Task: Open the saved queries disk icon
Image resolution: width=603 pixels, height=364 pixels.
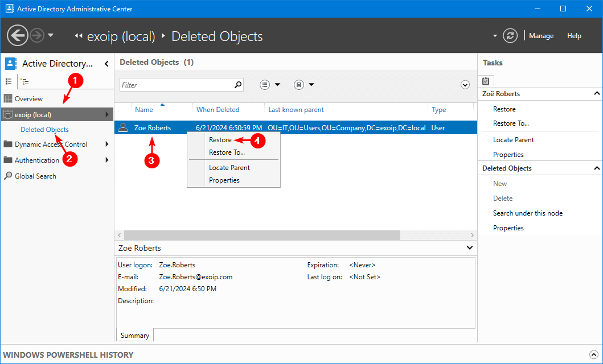Action: point(298,85)
